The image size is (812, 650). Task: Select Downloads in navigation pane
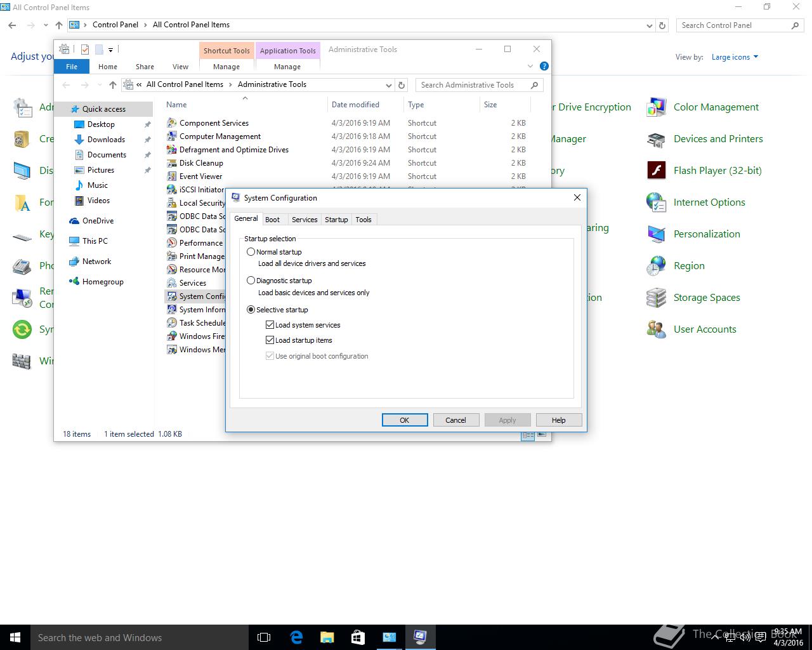pyautogui.click(x=106, y=140)
